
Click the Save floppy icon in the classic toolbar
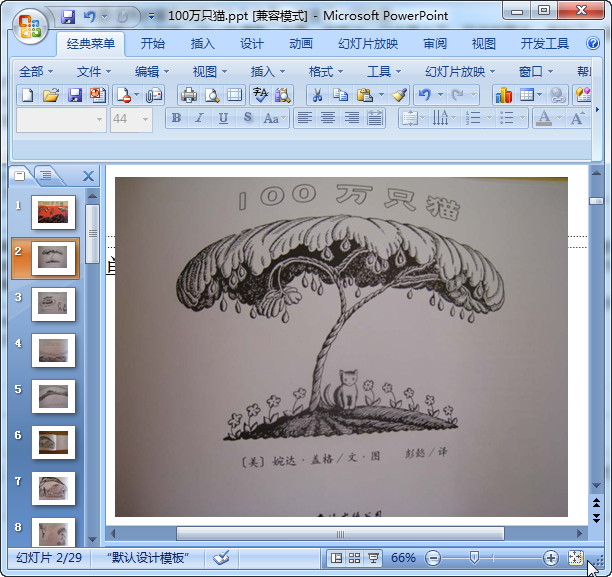[75, 95]
